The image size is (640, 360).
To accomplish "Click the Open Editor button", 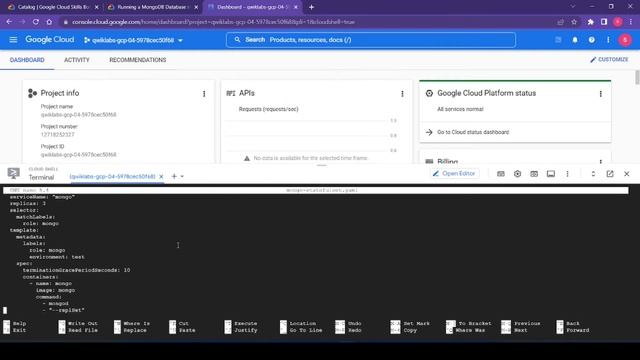I will coord(454,173).
